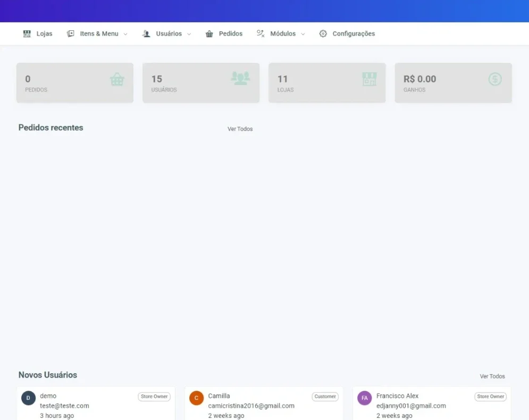This screenshot has height=420, width=529.
Task: Open the Itens & Menu navigation item
Action: 97,33
